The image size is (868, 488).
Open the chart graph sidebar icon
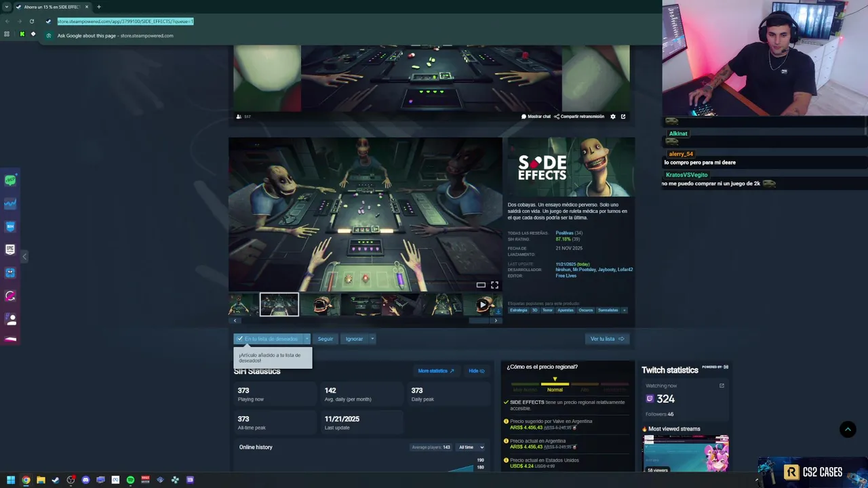10,203
